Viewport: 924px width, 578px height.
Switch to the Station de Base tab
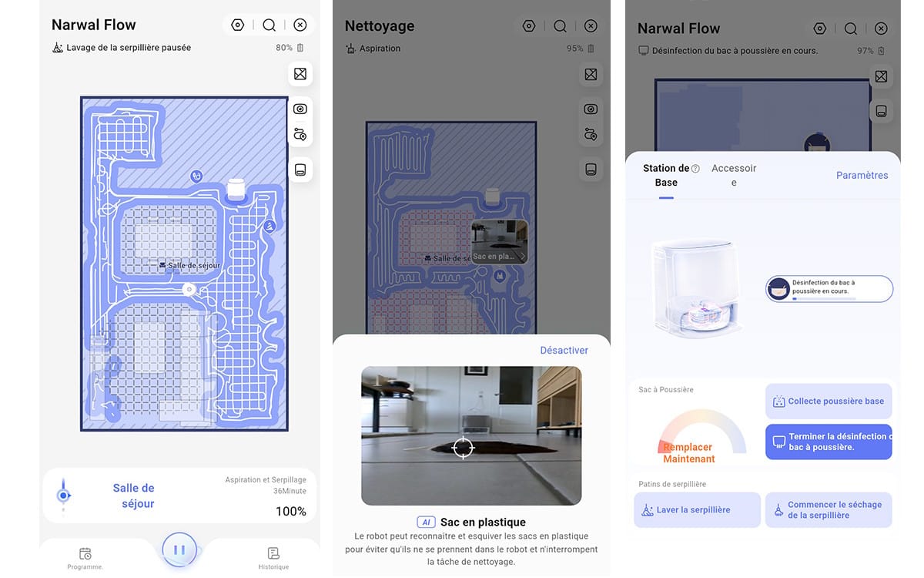pyautogui.click(x=666, y=175)
